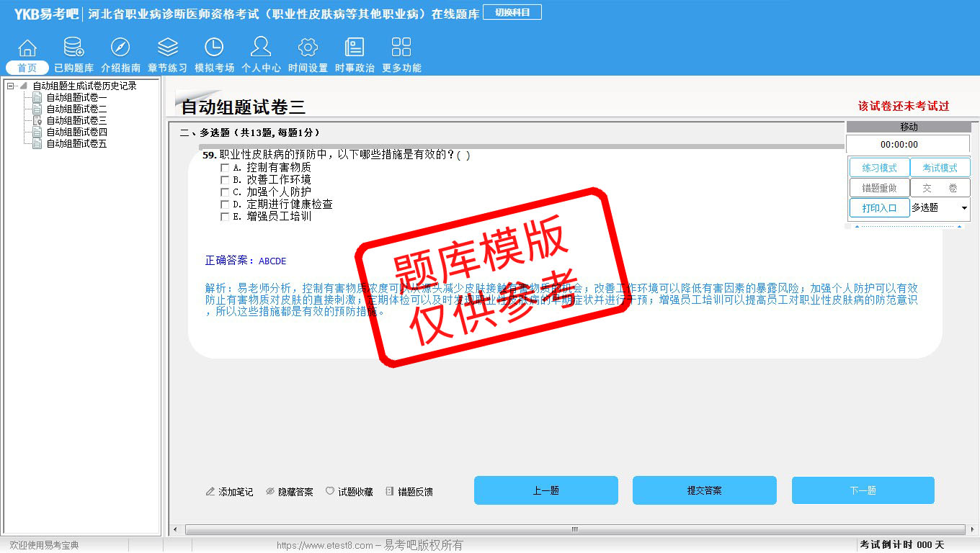980x553 pixels.
Task: Open the 模拟考场 clock icon
Action: 214,48
